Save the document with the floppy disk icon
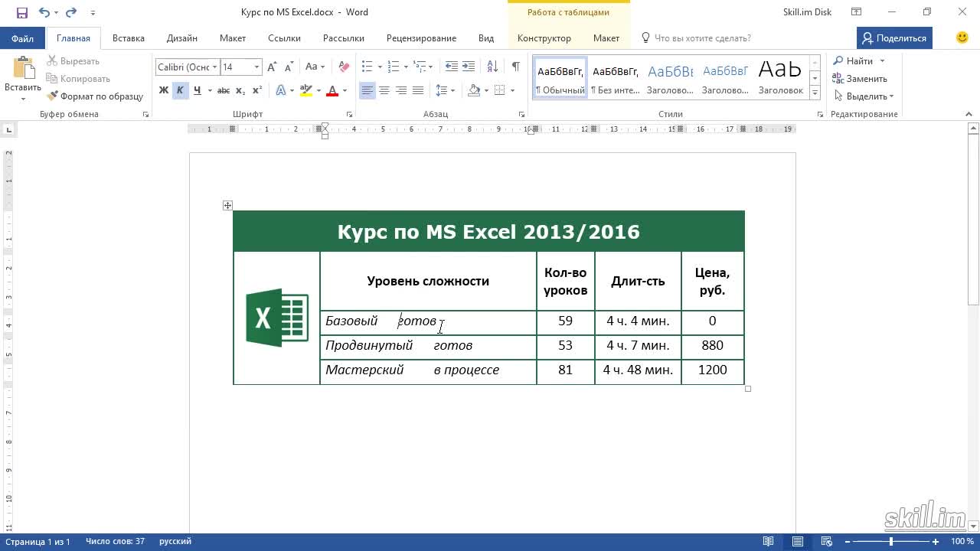Viewport: 980px width, 551px height. (21, 12)
